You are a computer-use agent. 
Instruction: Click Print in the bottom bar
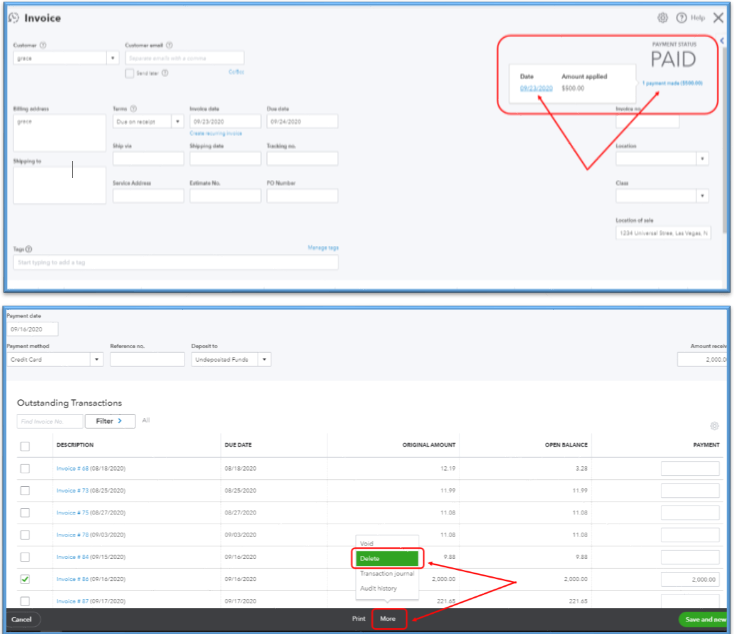pyautogui.click(x=359, y=619)
